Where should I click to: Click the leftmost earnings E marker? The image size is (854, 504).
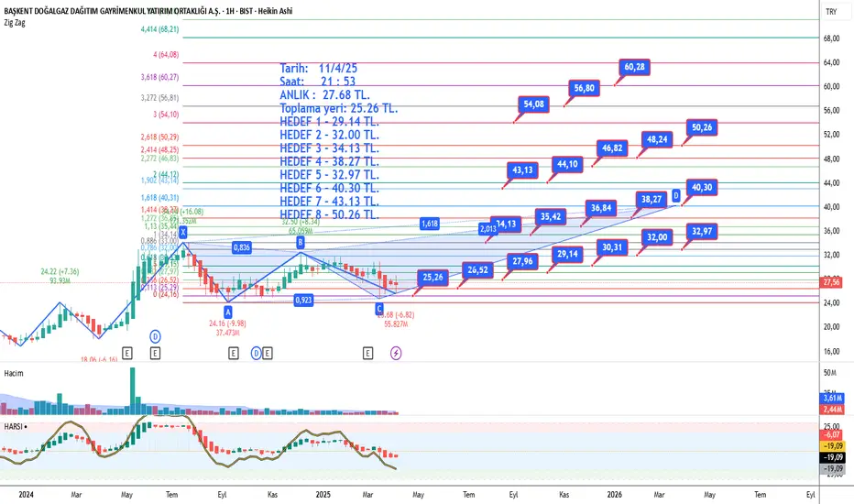click(x=126, y=353)
